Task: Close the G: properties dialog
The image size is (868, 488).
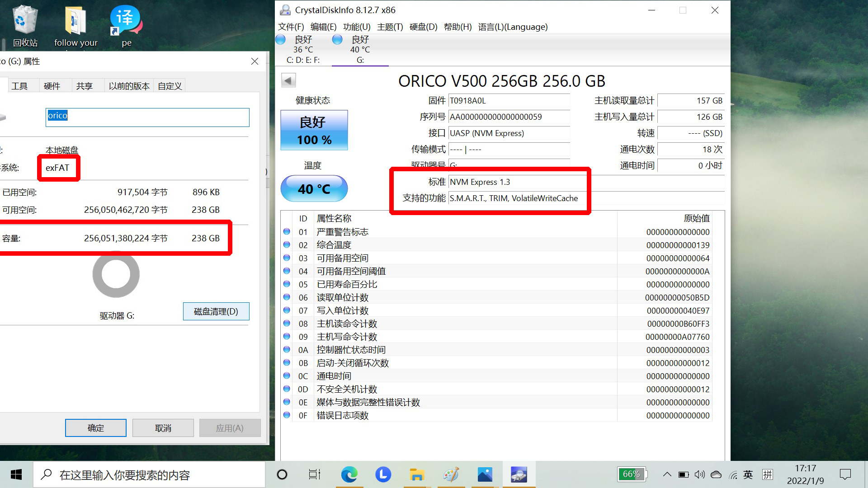Action: (x=255, y=61)
